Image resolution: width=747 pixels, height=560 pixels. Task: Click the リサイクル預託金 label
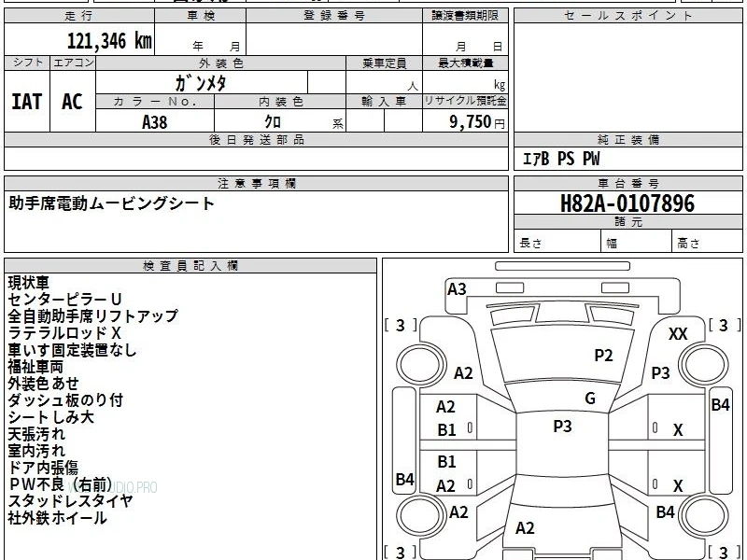coord(465,101)
